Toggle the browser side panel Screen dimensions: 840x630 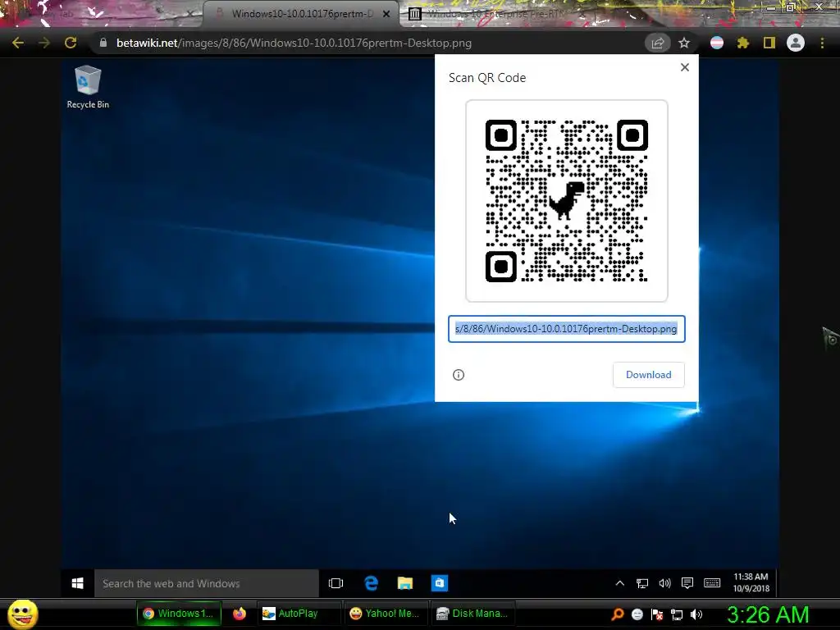click(x=769, y=43)
